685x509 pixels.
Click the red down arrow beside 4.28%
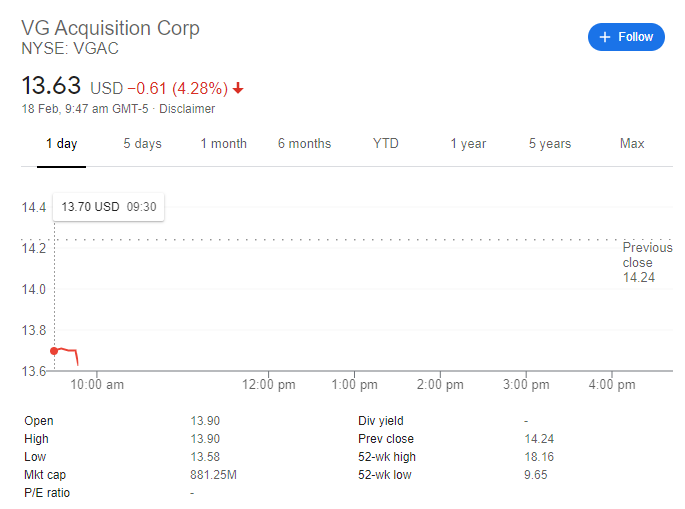238,88
